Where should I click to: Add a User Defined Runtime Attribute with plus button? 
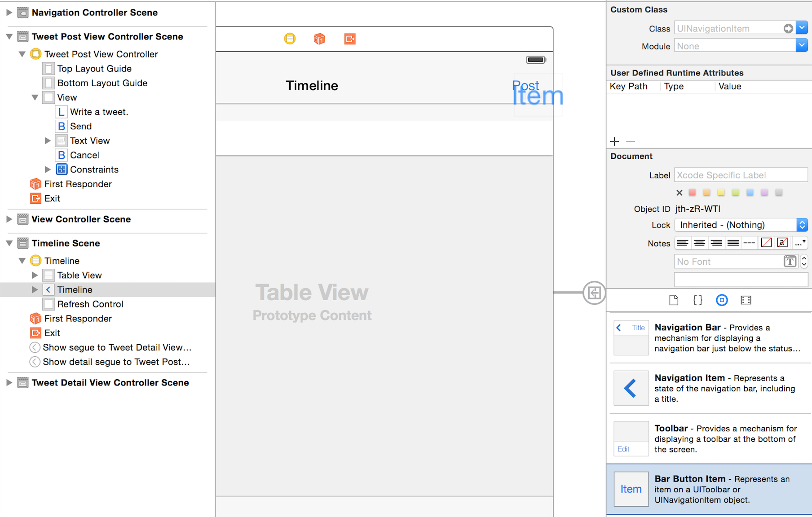(614, 141)
